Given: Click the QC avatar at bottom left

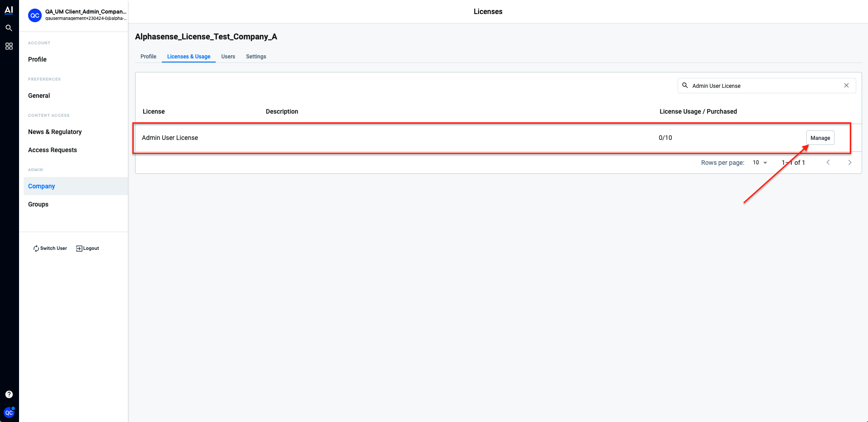Looking at the screenshot, I should pyautogui.click(x=9, y=412).
